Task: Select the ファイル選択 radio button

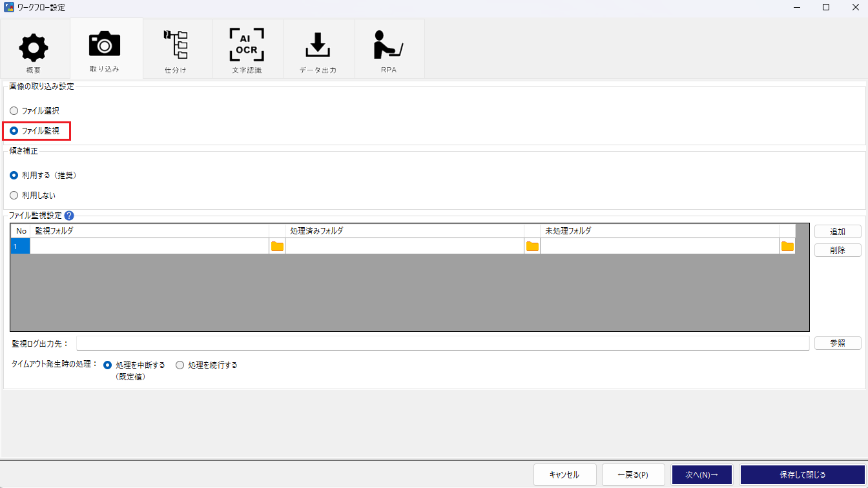Action: coord(14,110)
